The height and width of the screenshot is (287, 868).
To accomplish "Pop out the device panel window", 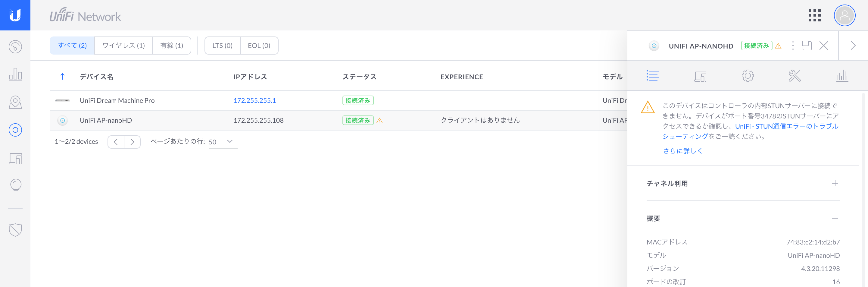I will pyautogui.click(x=807, y=46).
